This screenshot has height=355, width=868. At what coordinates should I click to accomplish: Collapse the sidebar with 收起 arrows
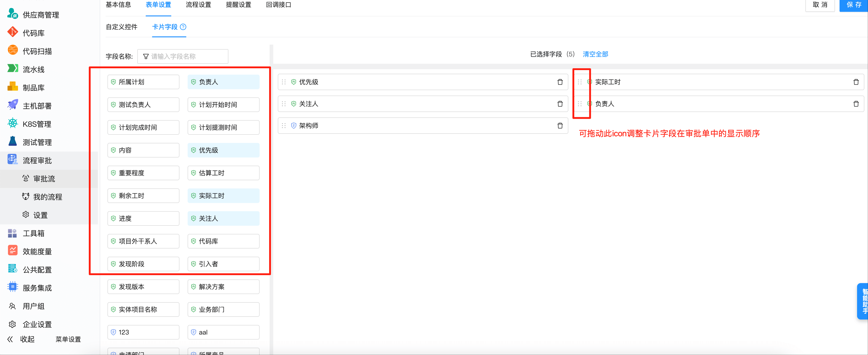(x=10, y=339)
